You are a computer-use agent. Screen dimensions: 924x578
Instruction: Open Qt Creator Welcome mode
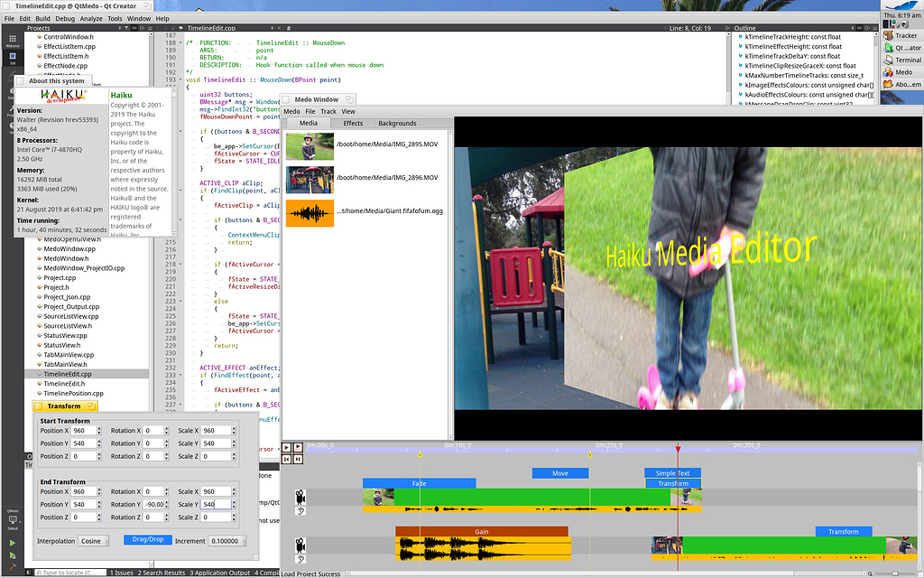point(13,40)
